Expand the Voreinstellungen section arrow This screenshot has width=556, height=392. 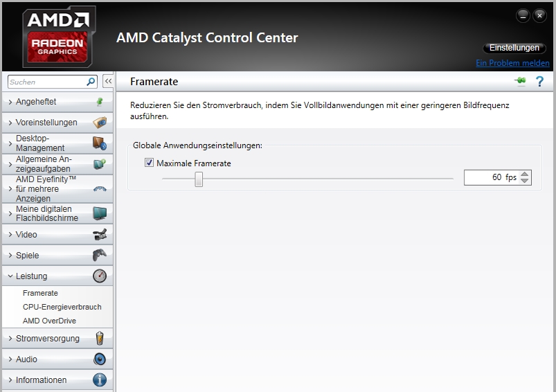pos(10,123)
